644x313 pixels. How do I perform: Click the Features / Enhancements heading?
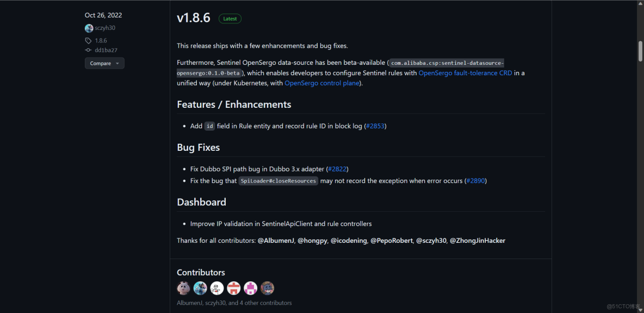point(234,105)
